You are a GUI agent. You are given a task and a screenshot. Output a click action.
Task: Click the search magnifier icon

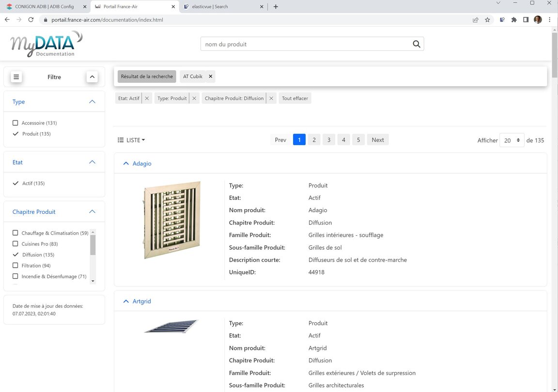click(417, 44)
